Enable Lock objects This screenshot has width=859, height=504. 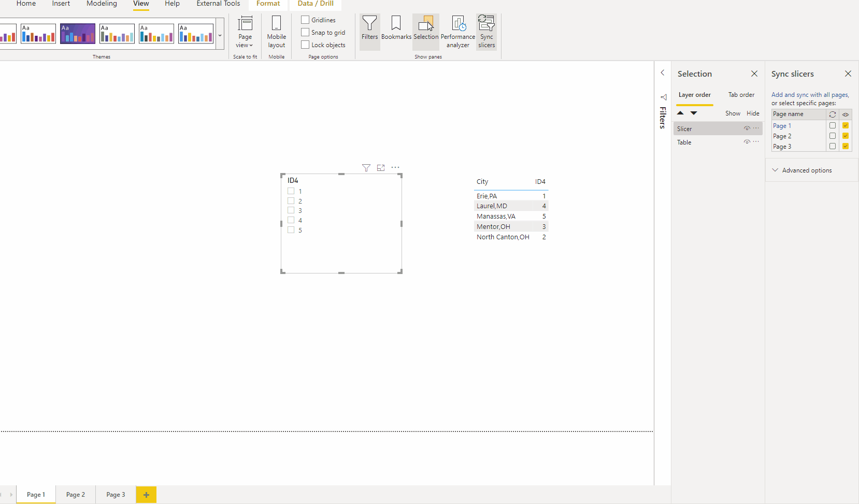(x=305, y=45)
